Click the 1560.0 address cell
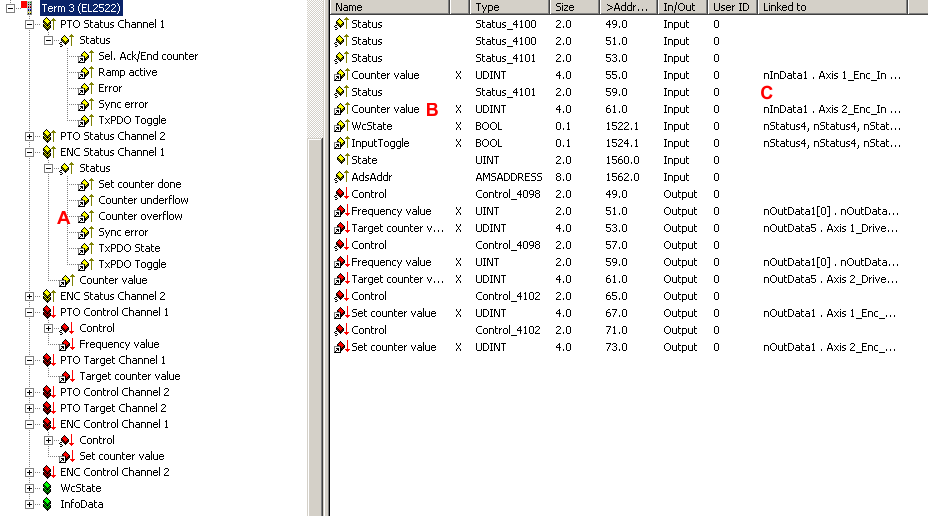The height and width of the screenshot is (516, 928). (622, 160)
